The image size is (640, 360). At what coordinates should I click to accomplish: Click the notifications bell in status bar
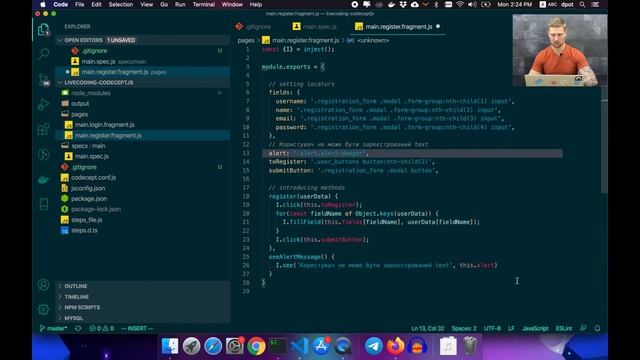597,328
